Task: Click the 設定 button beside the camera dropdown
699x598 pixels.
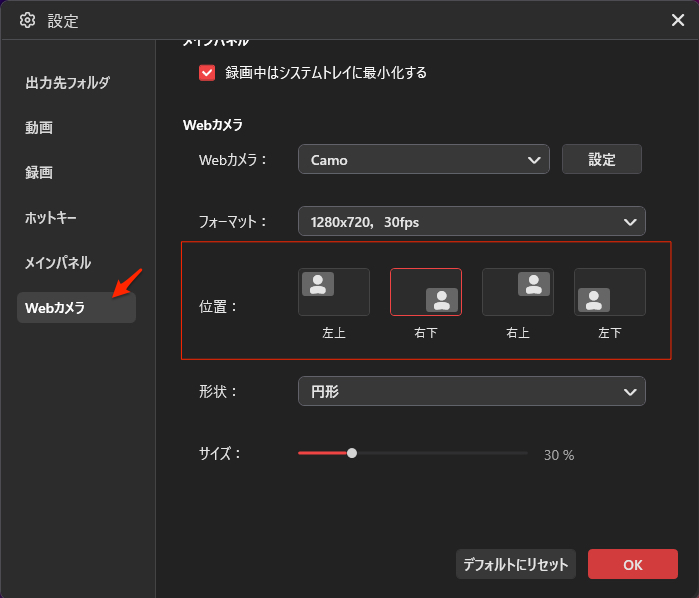Action: coord(601,159)
